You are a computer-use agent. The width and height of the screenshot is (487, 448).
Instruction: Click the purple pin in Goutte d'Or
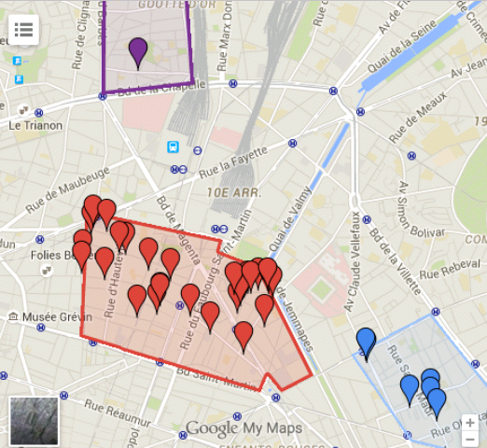coord(138,53)
